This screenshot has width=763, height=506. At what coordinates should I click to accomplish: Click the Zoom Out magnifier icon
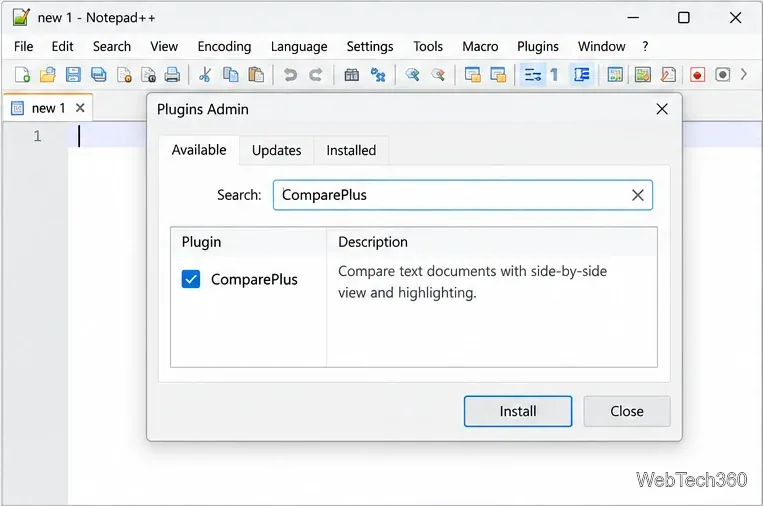tap(438, 74)
